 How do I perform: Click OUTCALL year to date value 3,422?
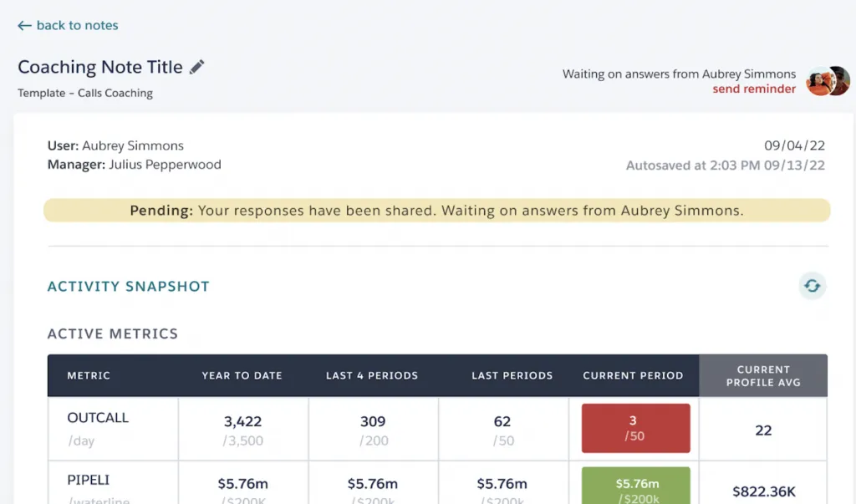[x=242, y=421]
